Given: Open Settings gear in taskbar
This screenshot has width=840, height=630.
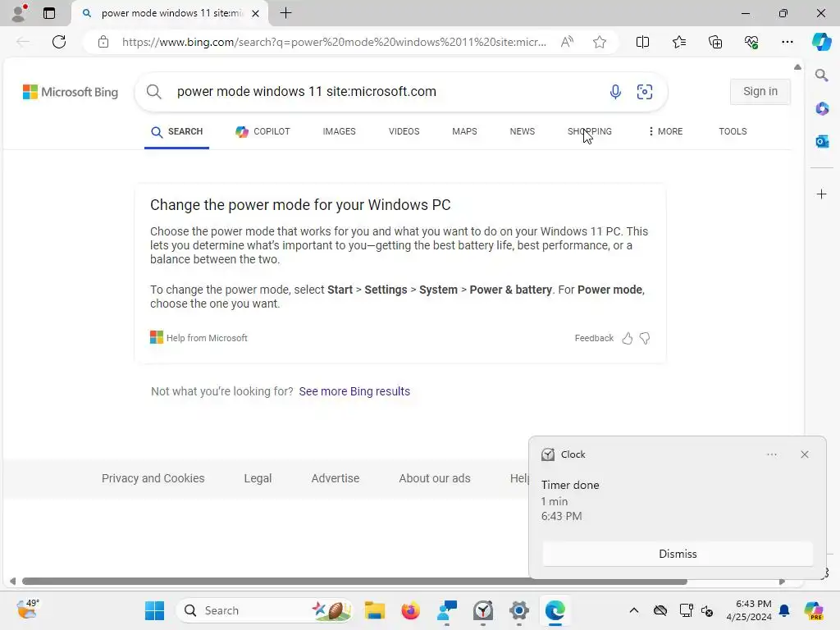Looking at the screenshot, I should coord(519,610).
